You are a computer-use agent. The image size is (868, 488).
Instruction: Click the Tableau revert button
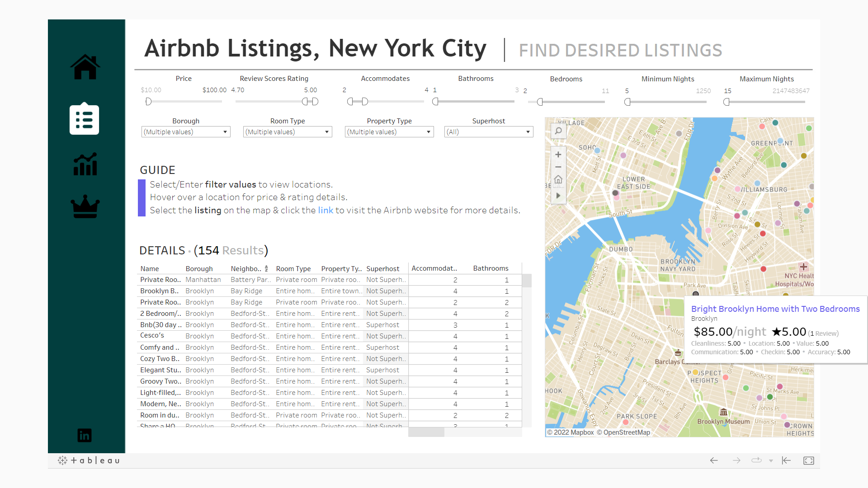point(786,460)
